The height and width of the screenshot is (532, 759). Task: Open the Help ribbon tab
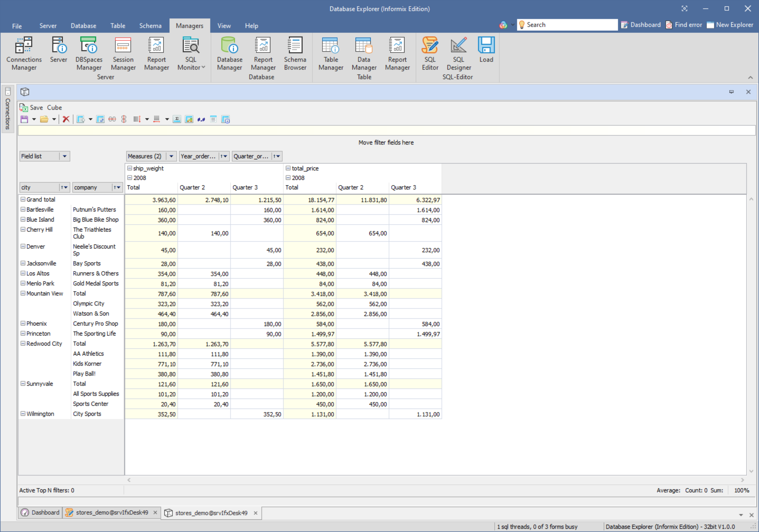coord(251,26)
